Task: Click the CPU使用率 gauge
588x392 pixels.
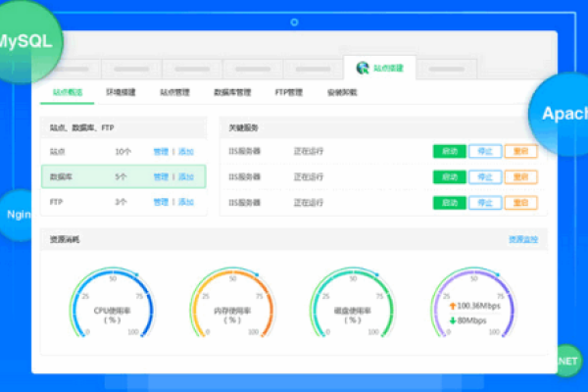Action: [x=112, y=304]
